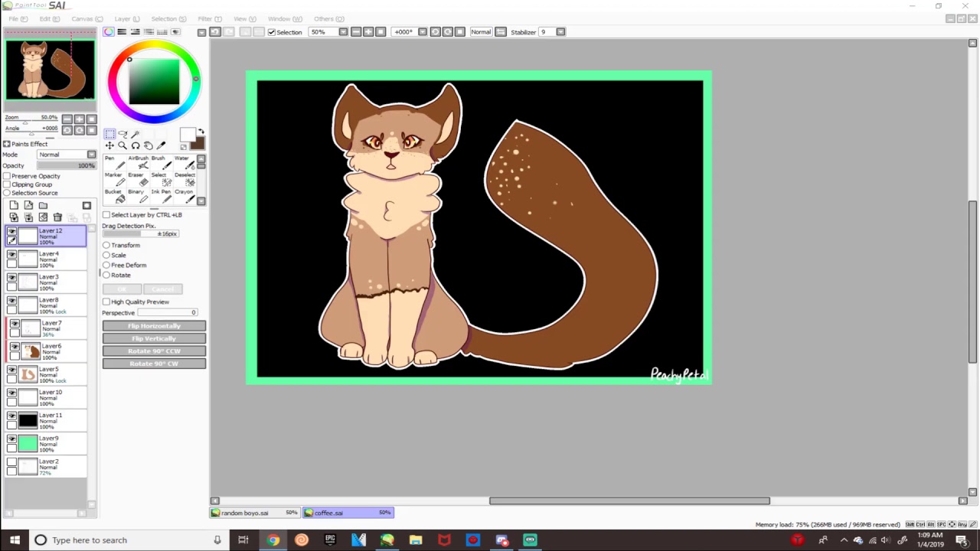Create a new linework layer
Viewport: 980px width, 551px height.
pyautogui.click(x=28, y=206)
